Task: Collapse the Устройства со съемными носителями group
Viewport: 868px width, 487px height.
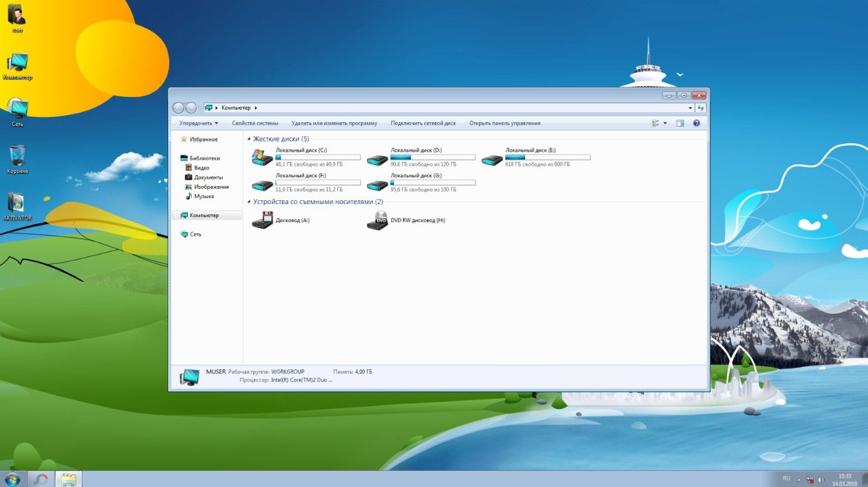Action: (249, 202)
